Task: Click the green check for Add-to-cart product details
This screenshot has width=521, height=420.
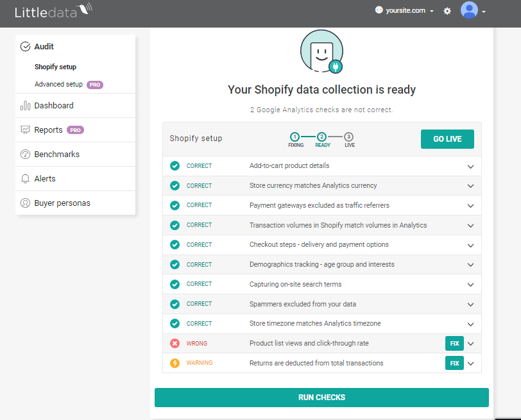Action: (175, 165)
